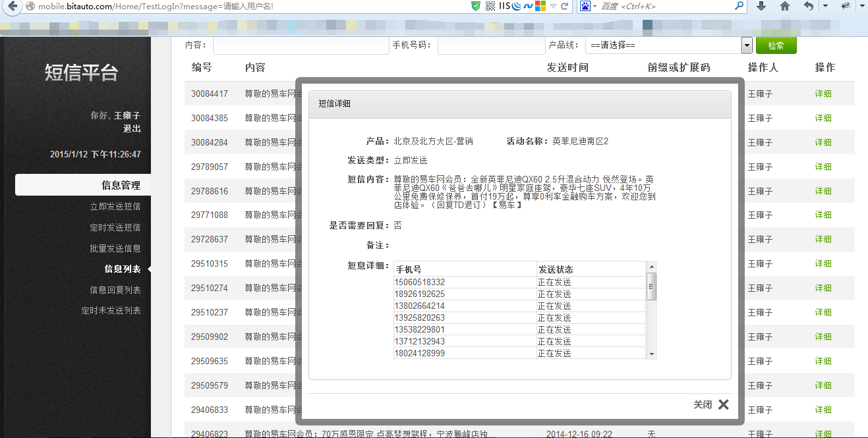Click the 编号 column header
868x438 pixels.
point(202,67)
